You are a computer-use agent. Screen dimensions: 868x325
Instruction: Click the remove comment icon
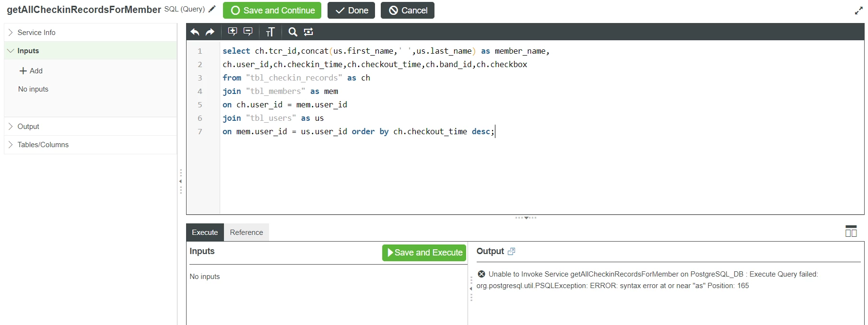click(248, 32)
